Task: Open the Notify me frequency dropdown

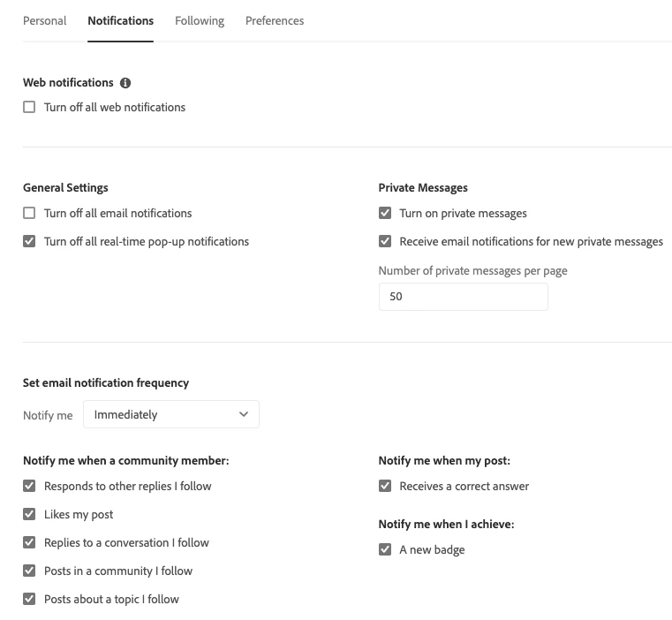Action: (170, 414)
